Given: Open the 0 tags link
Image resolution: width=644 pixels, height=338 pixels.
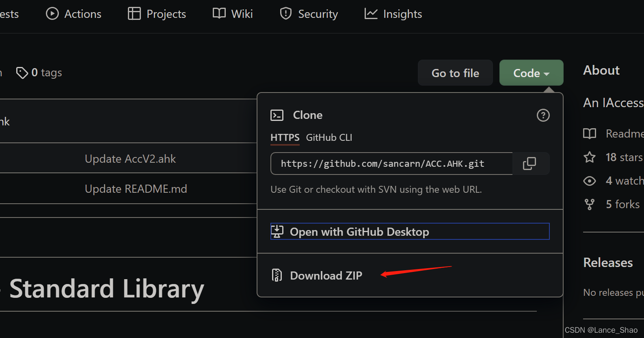Looking at the screenshot, I should coord(39,73).
